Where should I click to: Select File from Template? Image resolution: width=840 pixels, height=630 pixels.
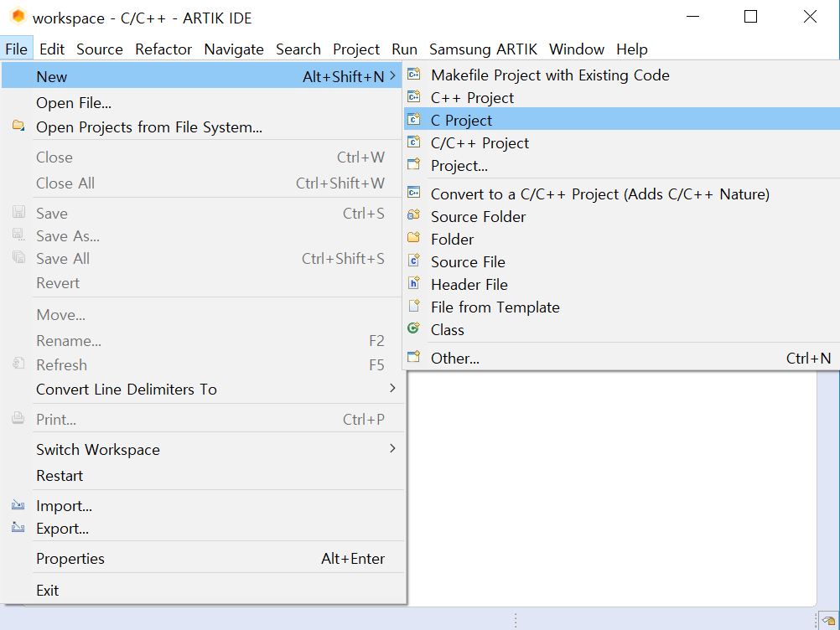coord(621,307)
